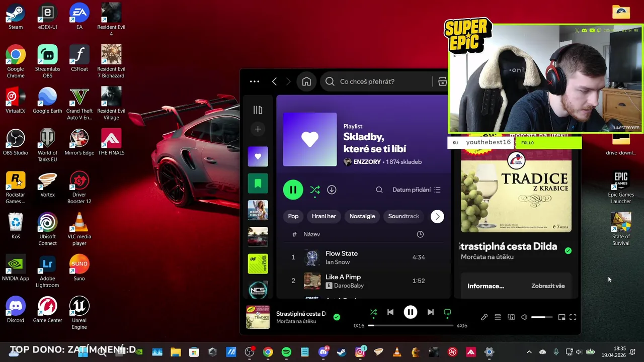This screenshot has width=644, height=362.
Task: Open THE FINALS desktop shortcut
Action: (x=111, y=142)
